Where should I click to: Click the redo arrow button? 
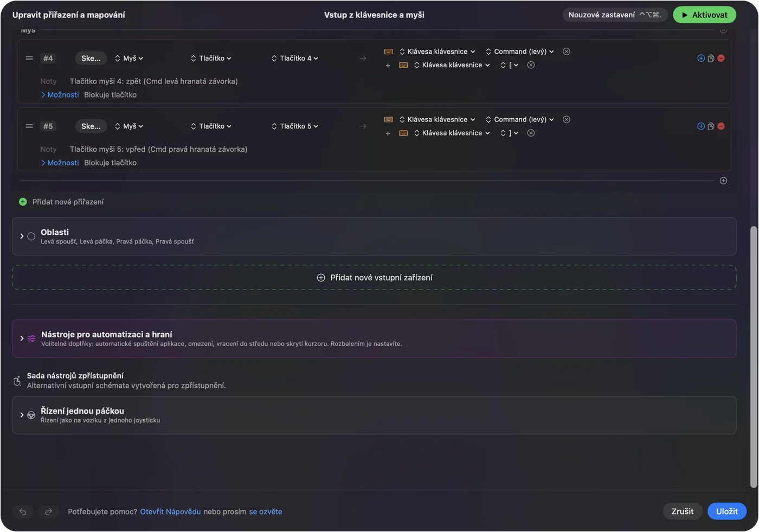pyautogui.click(x=48, y=511)
